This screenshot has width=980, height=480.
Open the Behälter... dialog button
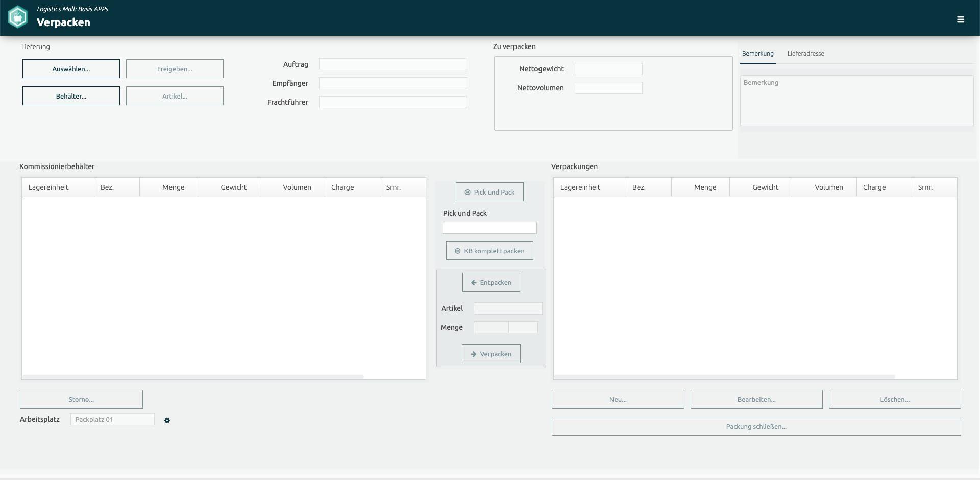coord(71,96)
